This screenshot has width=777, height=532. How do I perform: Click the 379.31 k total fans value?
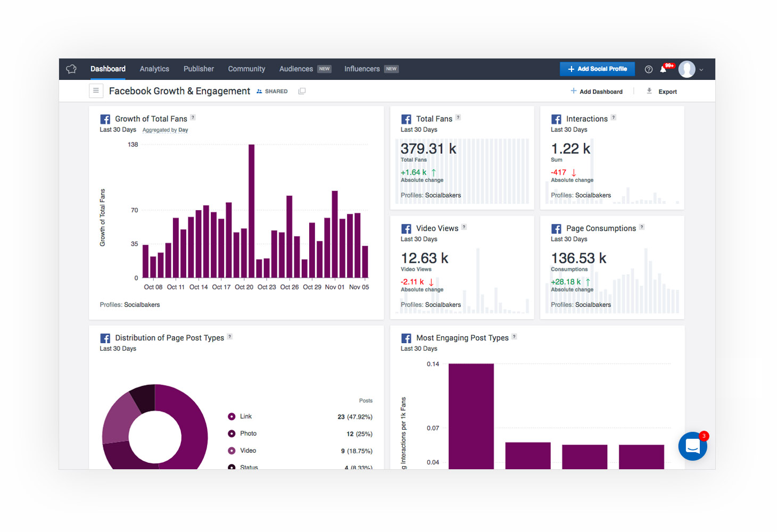click(x=428, y=149)
